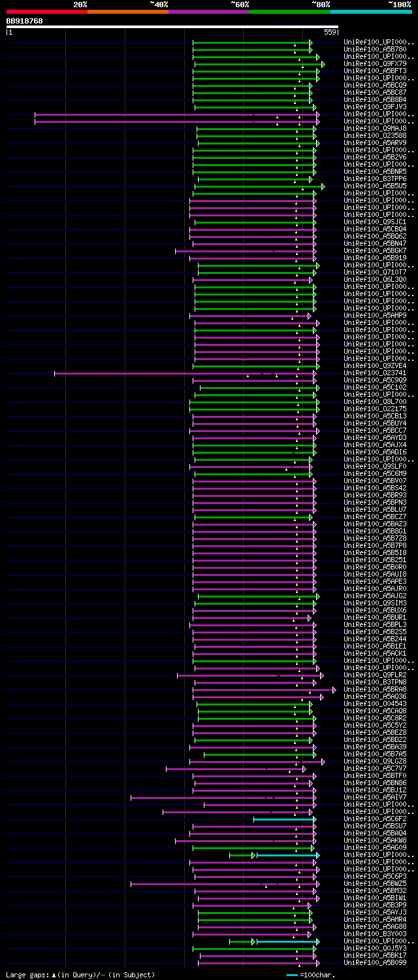Select the UniRef100_A5BS42 label

(375, 488)
